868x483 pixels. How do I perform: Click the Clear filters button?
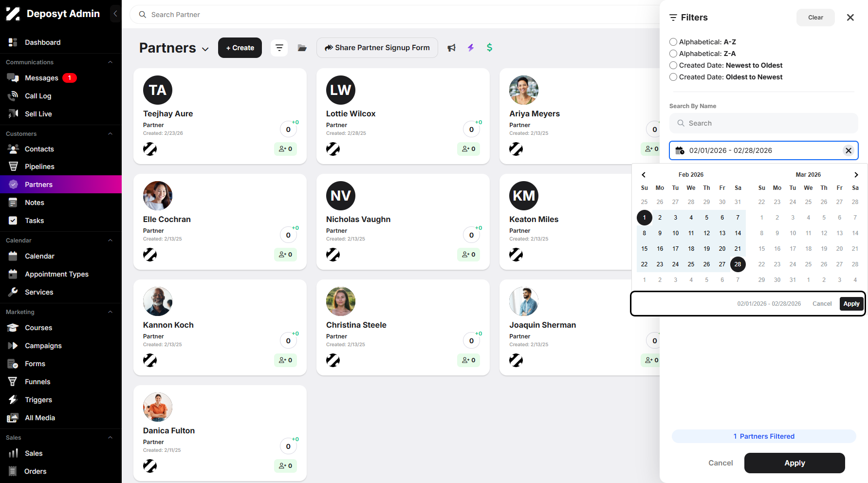click(x=815, y=18)
